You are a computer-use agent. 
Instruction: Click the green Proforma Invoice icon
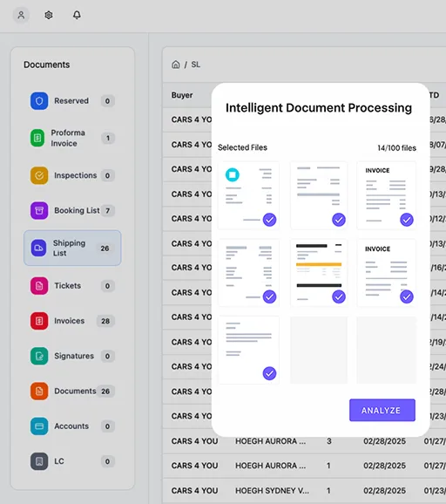(x=37, y=138)
